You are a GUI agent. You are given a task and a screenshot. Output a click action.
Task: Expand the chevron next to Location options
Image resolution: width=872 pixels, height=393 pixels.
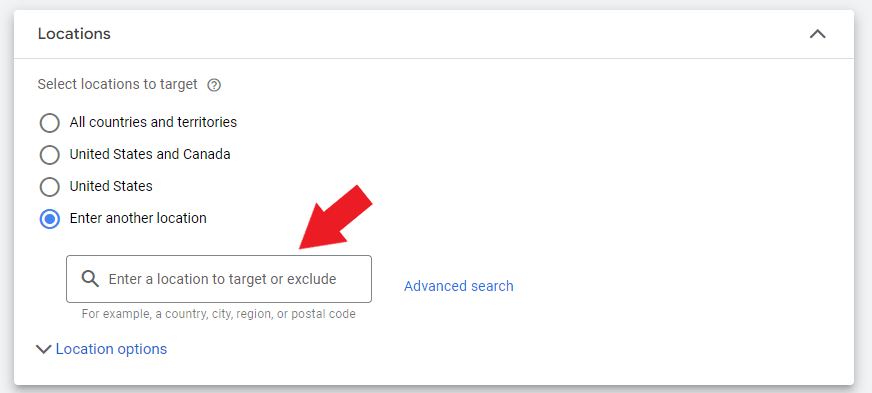click(x=43, y=350)
